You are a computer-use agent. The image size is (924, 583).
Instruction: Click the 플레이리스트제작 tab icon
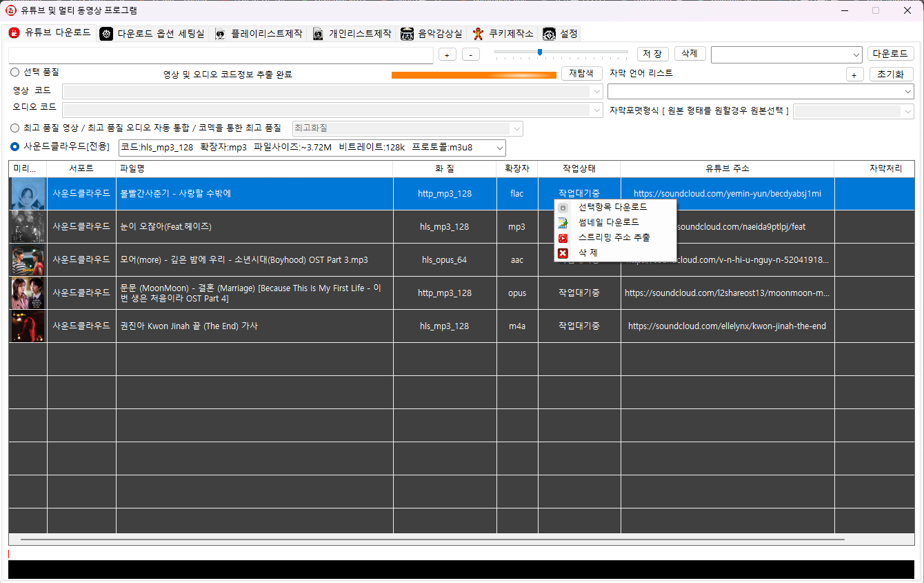pyautogui.click(x=220, y=34)
